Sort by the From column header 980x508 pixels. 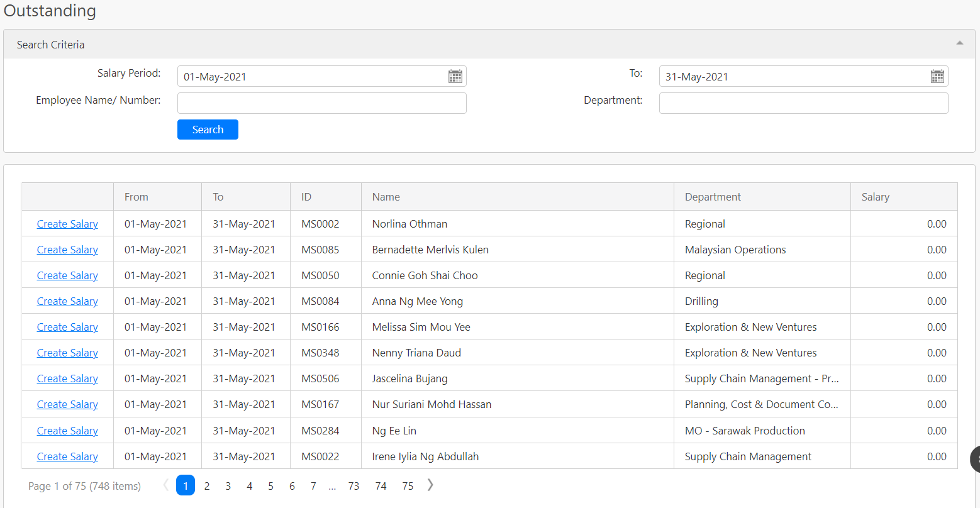click(157, 197)
